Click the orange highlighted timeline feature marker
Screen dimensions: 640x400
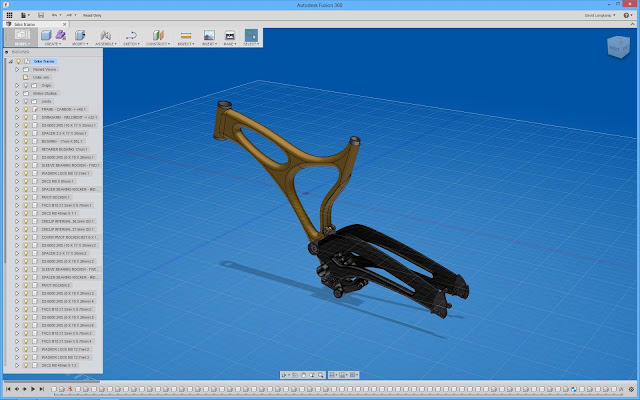(x=70, y=389)
